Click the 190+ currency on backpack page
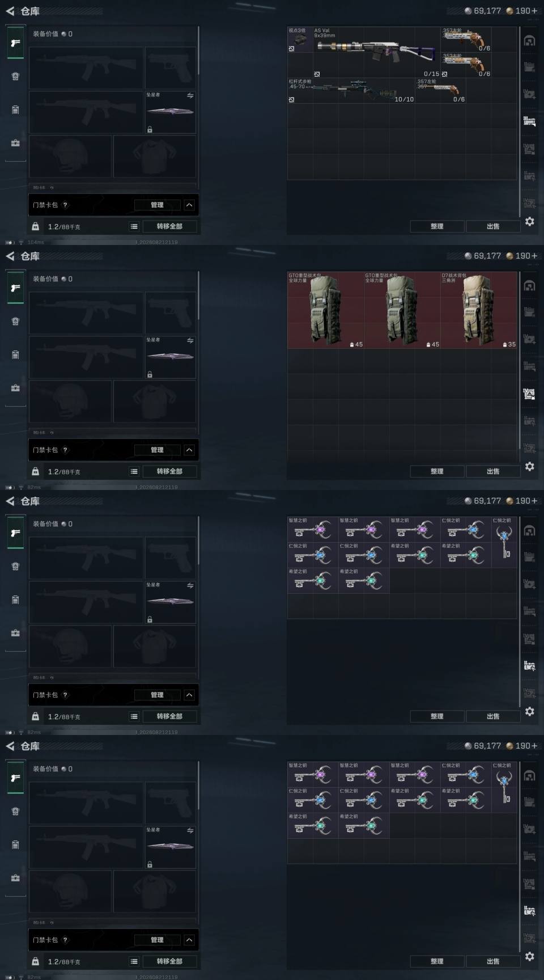This screenshot has height=980, width=544. point(522,256)
